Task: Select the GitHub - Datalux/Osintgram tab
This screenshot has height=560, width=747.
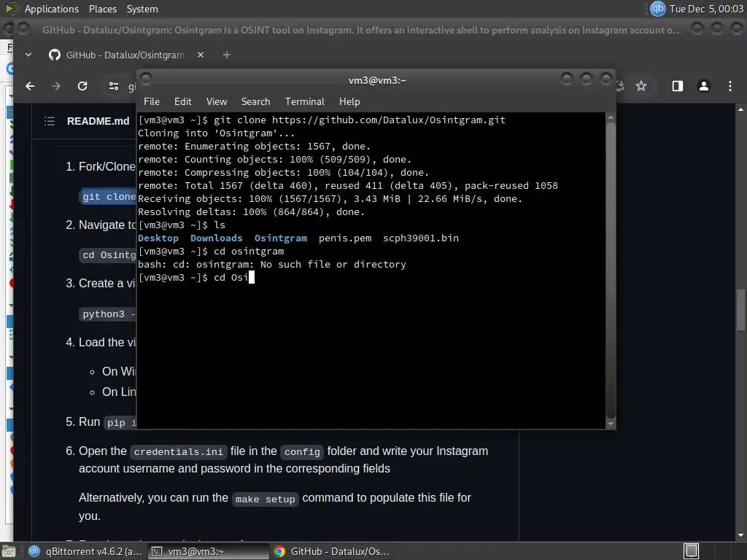Action: (128, 55)
